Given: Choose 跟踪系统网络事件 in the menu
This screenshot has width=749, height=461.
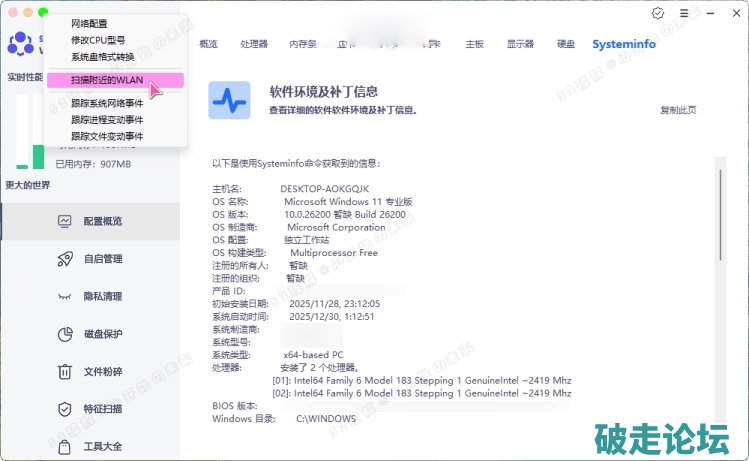Looking at the screenshot, I should [107, 103].
